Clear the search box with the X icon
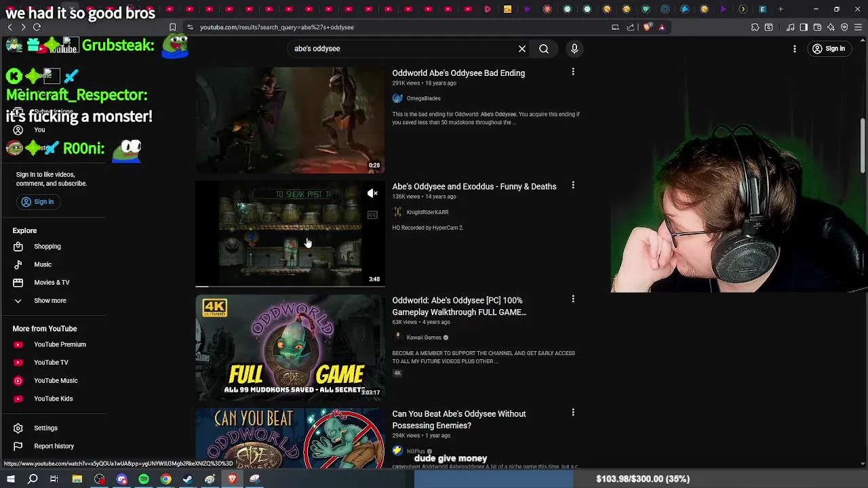Screen dimensions: 868x488 click(x=522, y=49)
